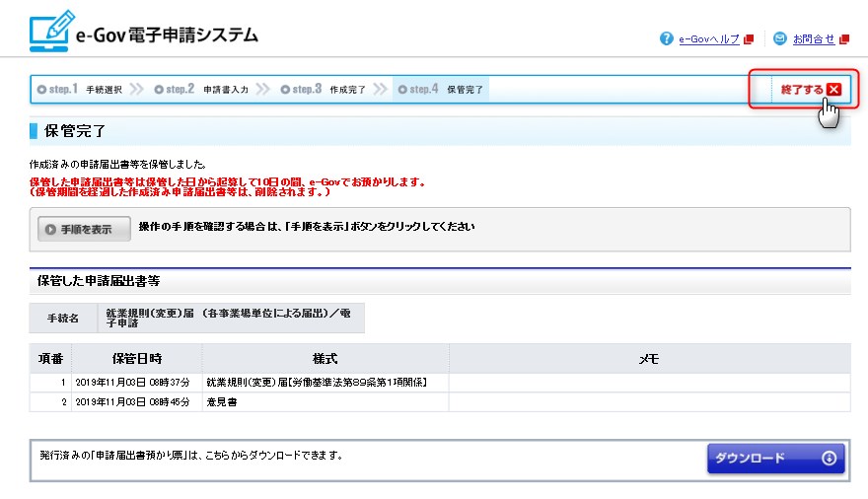Click the e-Gov computer logo icon
The width and height of the screenshot is (868, 499).
48,34
